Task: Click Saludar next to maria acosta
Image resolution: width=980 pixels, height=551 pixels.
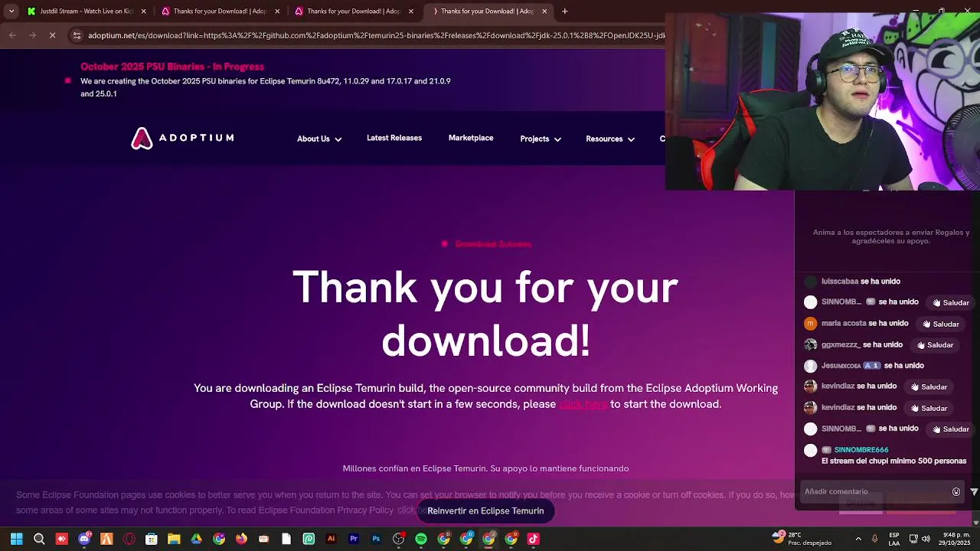Action: 940,324
